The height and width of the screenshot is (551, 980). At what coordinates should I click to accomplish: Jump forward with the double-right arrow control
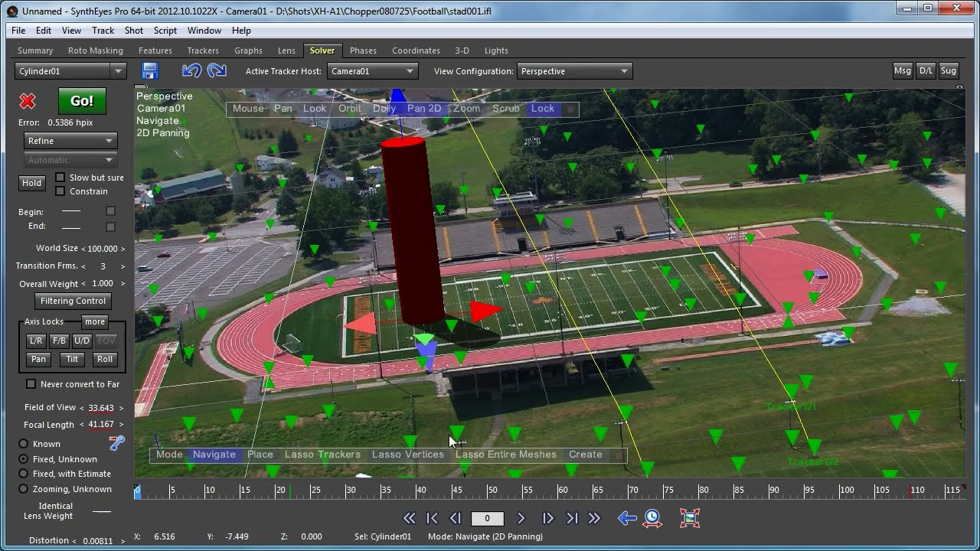pyautogui.click(x=594, y=518)
